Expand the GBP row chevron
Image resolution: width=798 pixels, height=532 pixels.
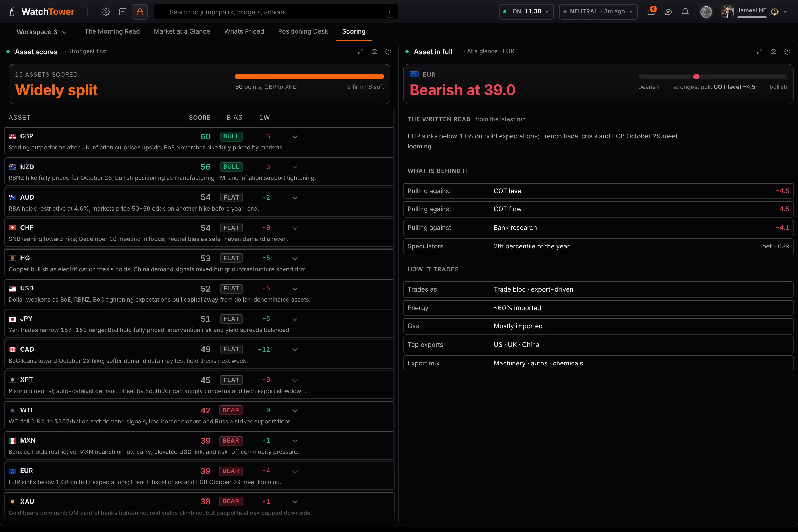295,136
